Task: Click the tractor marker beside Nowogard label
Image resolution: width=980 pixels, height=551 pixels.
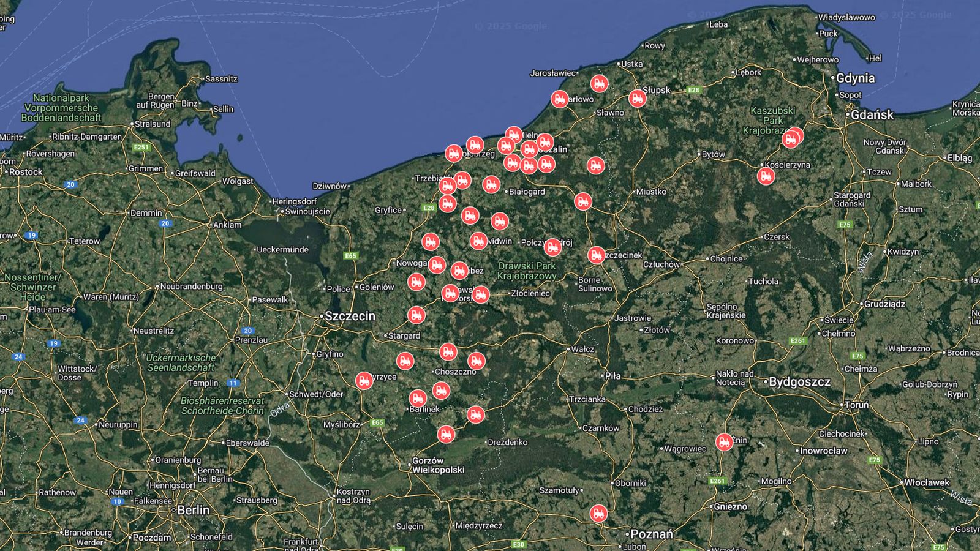Action: (x=436, y=264)
